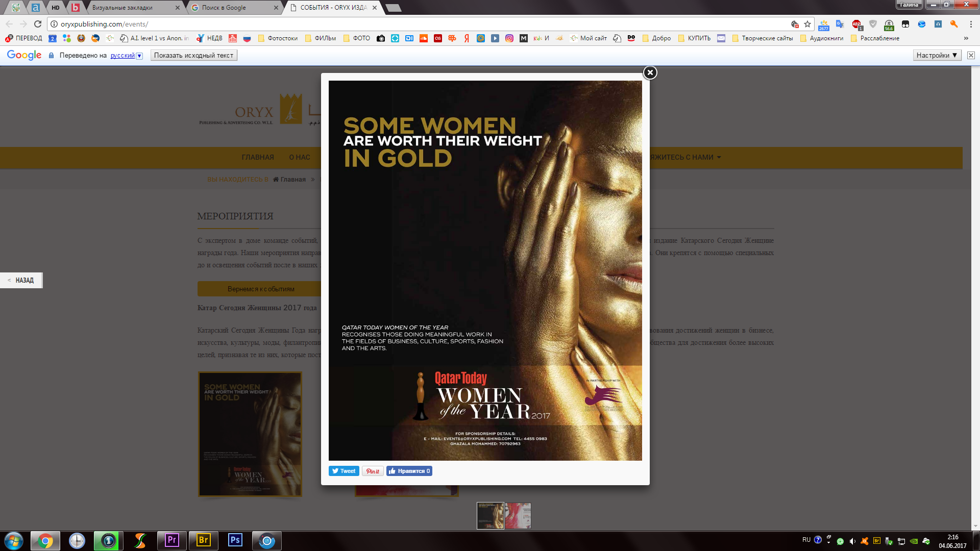
Task: Go back using browser back arrow
Action: coord(9,24)
